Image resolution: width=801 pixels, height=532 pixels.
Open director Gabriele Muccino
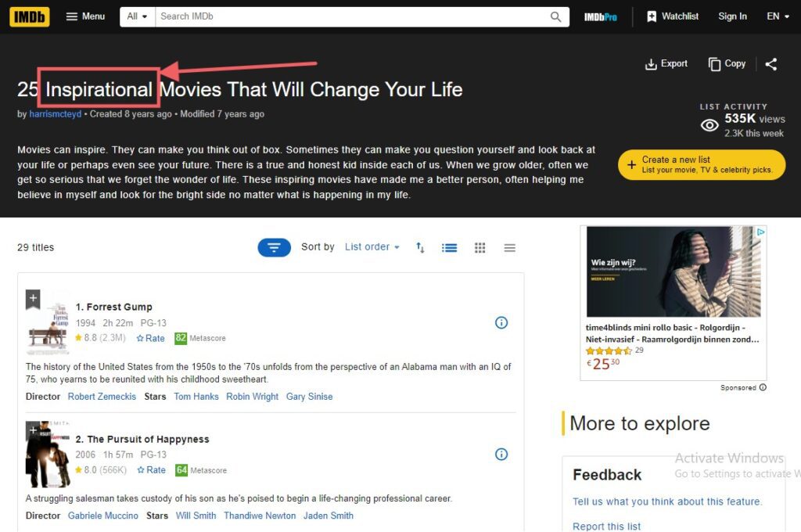(x=102, y=516)
